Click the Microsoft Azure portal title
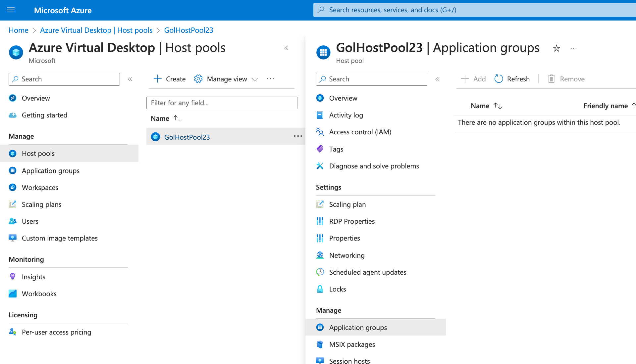This screenshot has height=364, width=636. (x=63, y=10)
